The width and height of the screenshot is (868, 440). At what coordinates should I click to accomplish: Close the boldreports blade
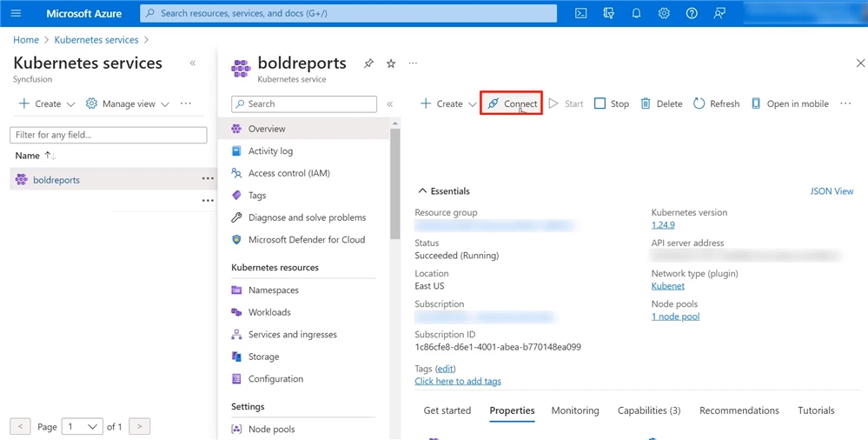(x=860, y=63)
